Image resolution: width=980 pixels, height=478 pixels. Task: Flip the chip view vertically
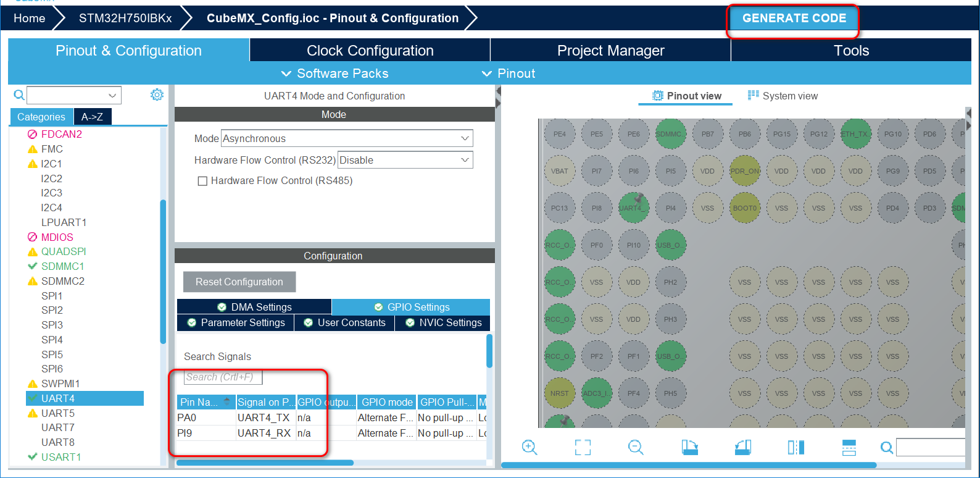click(x=849, y=447)
